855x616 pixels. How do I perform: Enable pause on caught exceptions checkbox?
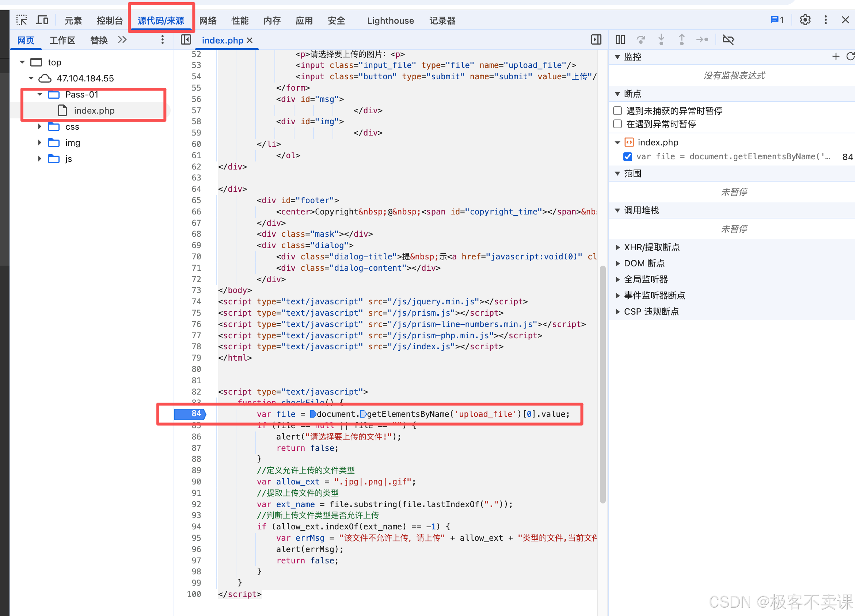click(x=617, y=124)
